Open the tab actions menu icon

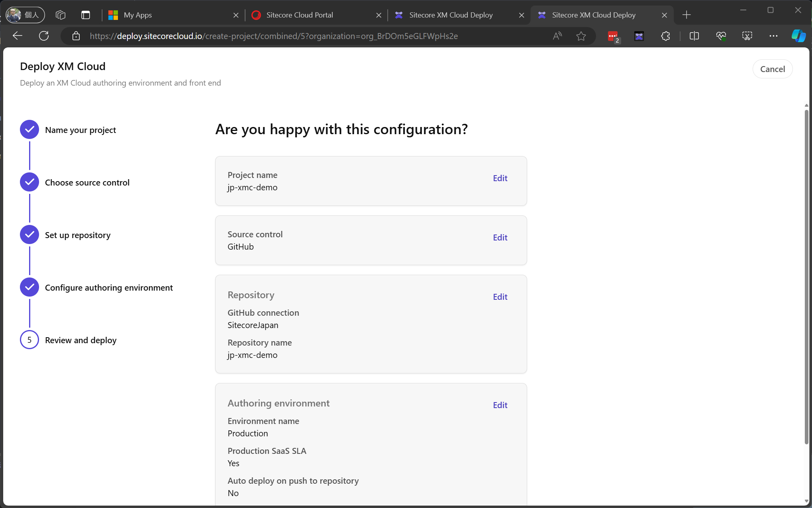(86, 15)
